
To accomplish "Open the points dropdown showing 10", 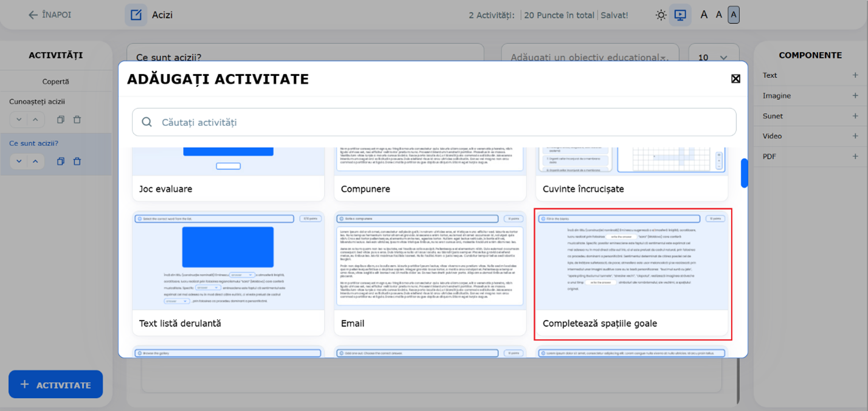I will (x=713, y=58).
